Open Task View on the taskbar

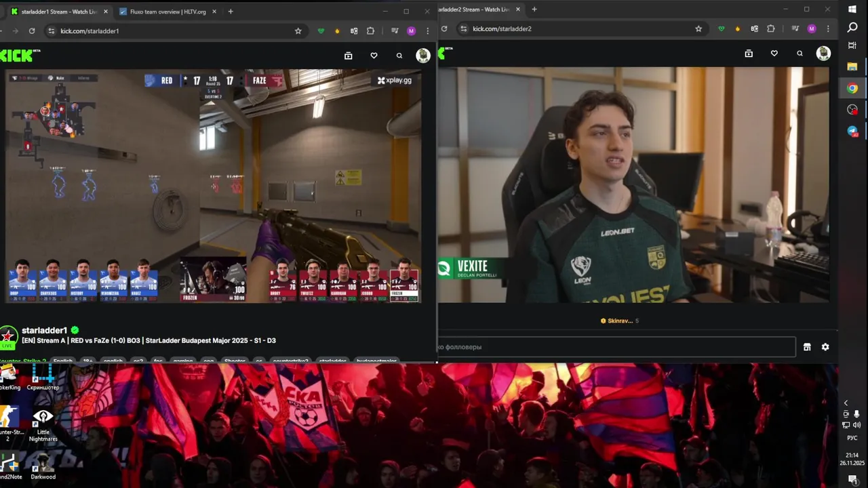click(852, 45)
